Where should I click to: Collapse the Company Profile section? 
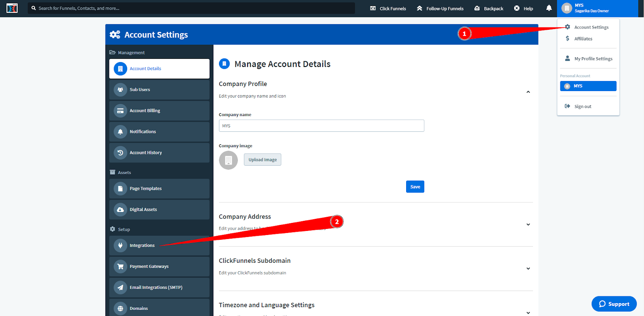click(528, 92)
